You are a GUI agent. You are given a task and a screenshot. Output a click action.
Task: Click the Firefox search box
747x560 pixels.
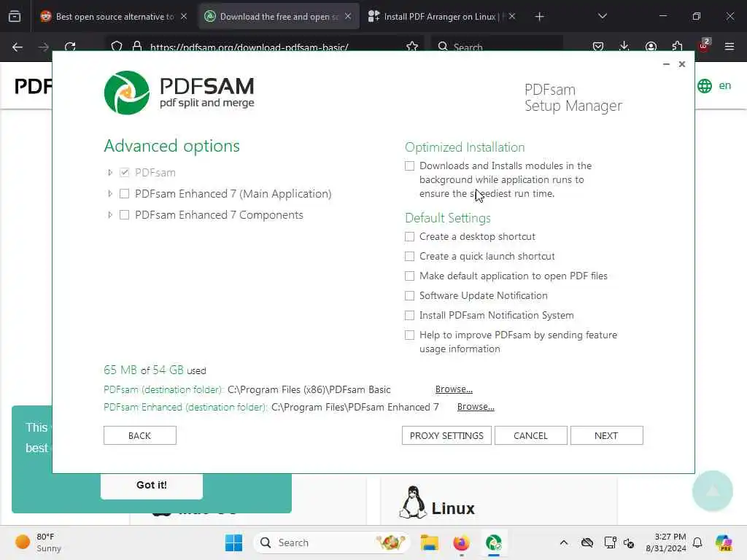pos(498,47)
